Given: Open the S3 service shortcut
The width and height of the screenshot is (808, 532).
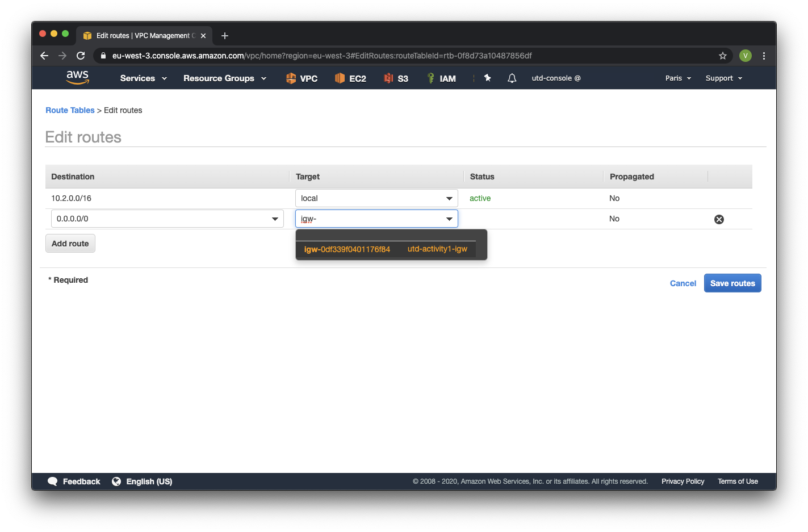Looking at the screenshot, I should (x=396, y=78).
